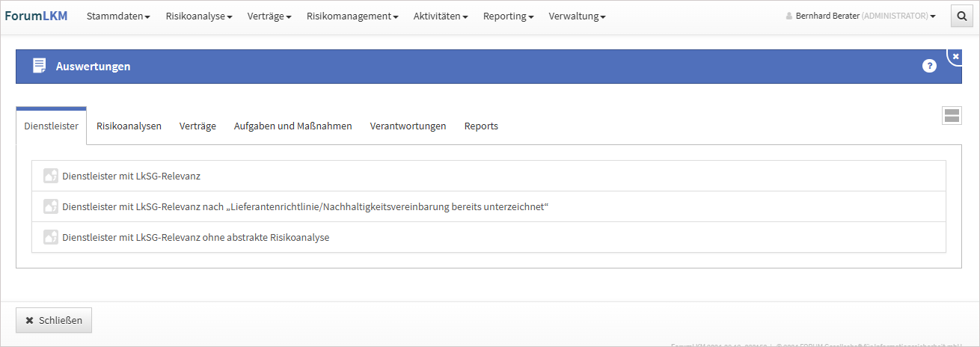Screen dimensions: 980x347
Task: Click the Auswertungen heading text
Action: point(94,66)
